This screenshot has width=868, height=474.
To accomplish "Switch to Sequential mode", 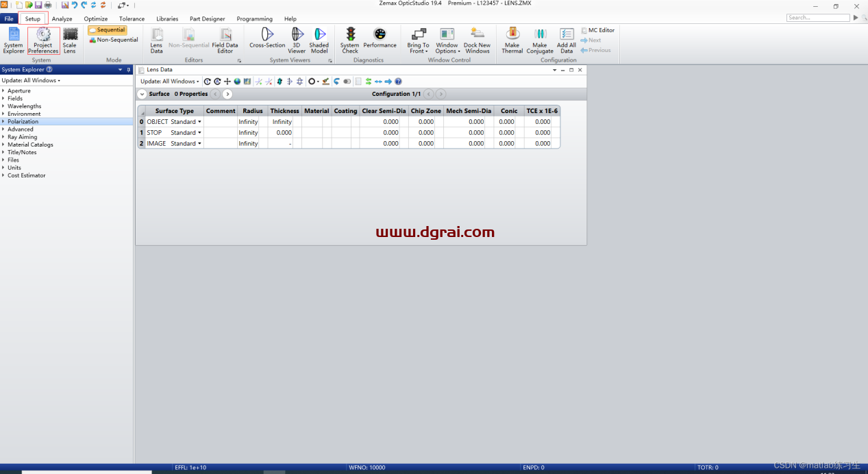I will [x=108, y=30].
